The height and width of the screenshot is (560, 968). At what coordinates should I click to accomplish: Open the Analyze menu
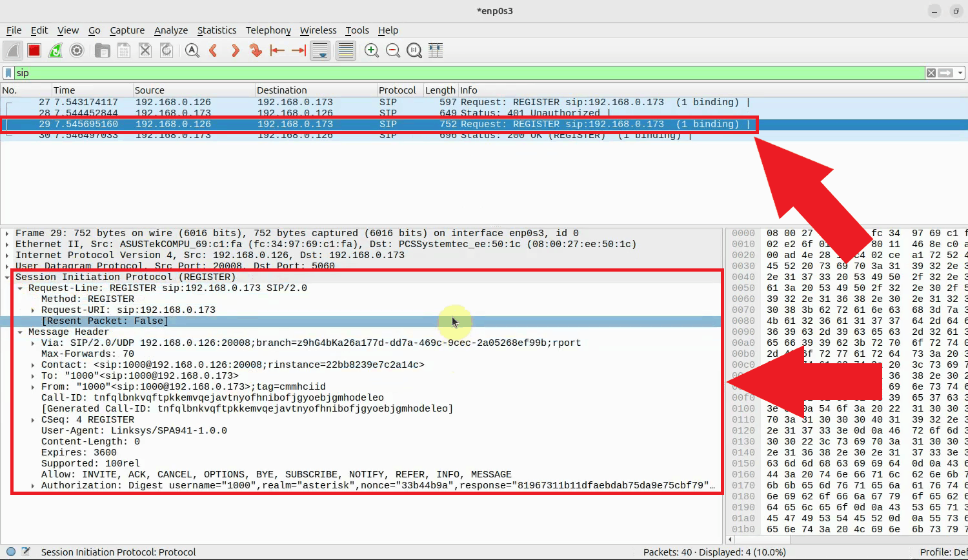(x=171, y=30)
